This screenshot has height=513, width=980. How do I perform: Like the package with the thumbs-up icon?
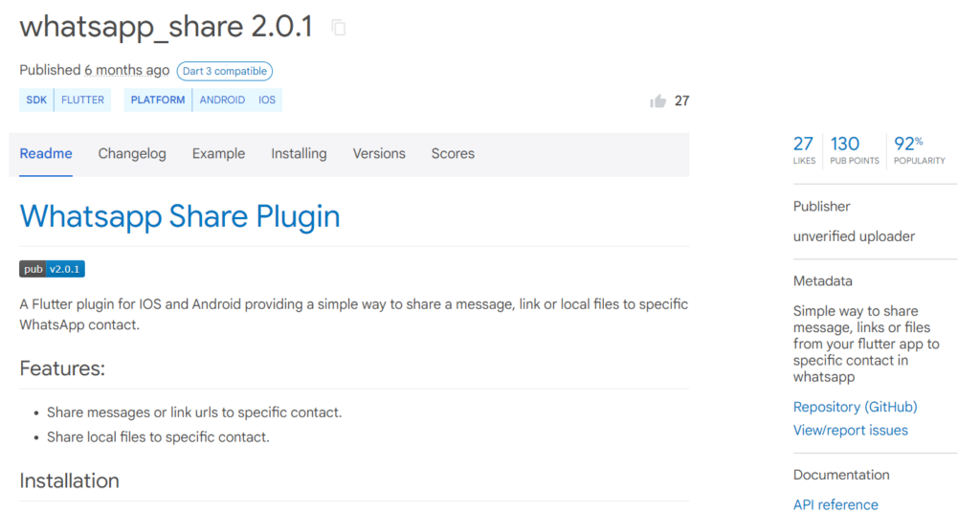coord(657,101)
